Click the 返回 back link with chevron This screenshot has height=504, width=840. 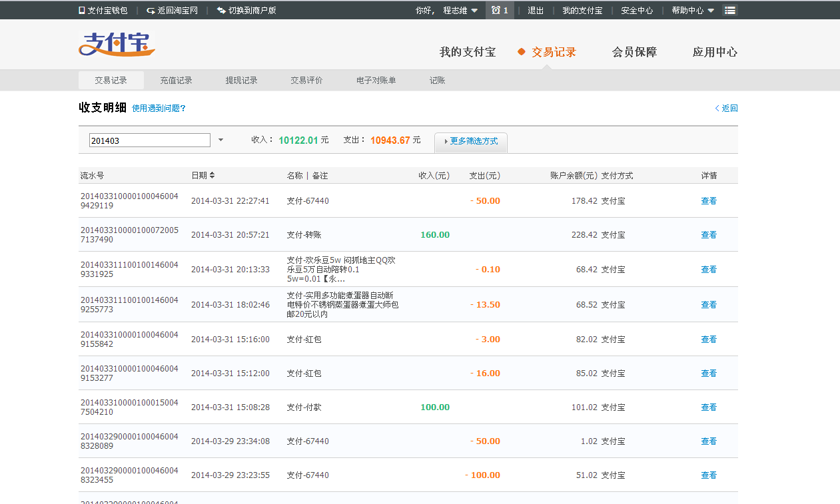(x=726, y=109)
